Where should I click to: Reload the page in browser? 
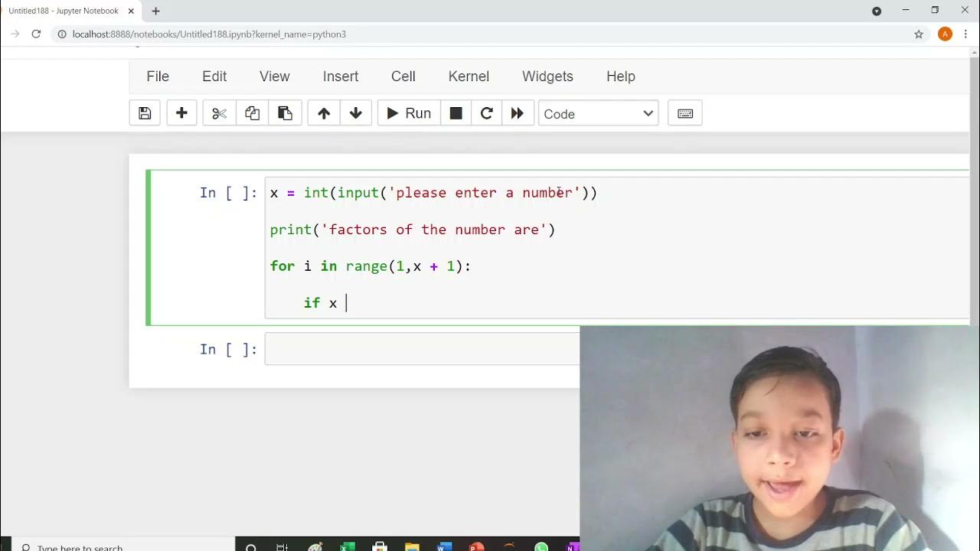(36, 34)
